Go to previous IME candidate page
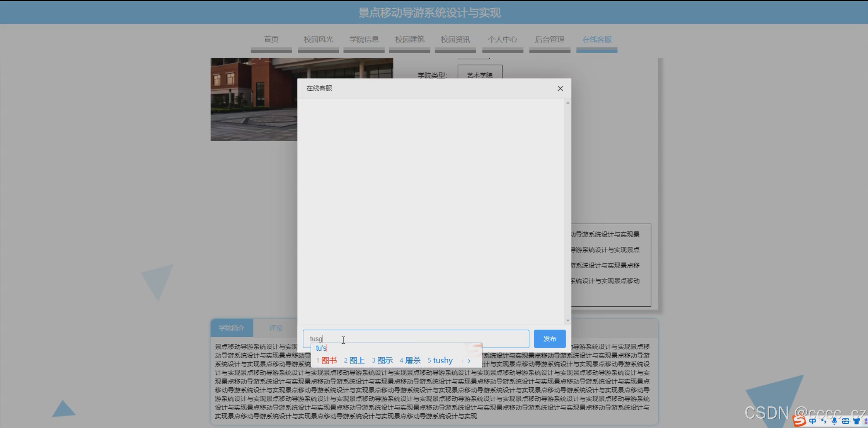 [462, 361]
